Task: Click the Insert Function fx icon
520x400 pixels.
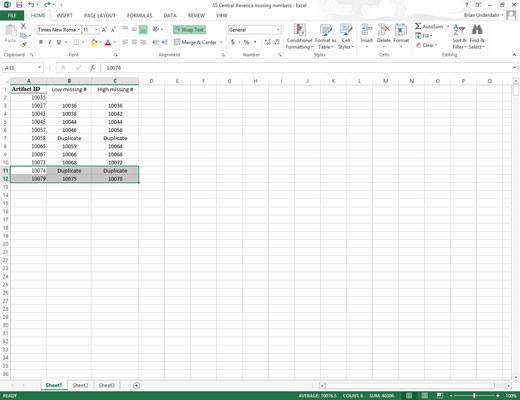Action: click(93, 68)
